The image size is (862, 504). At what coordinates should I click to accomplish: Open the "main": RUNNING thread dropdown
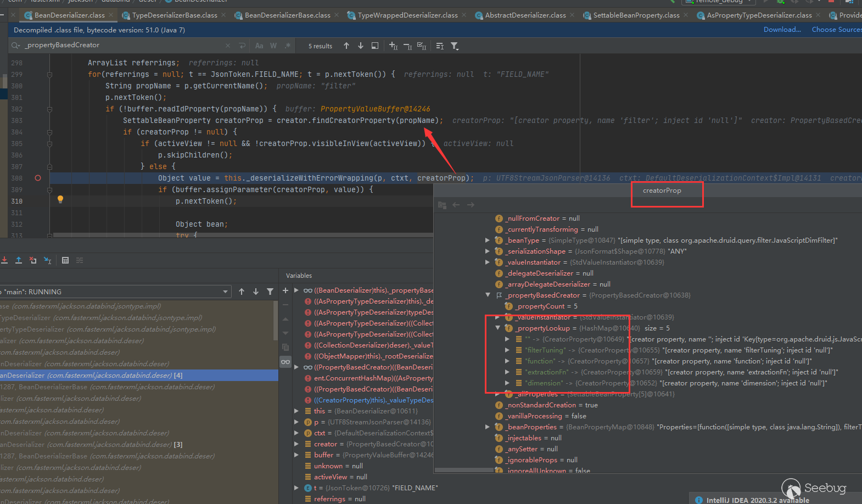pos(225,292)
